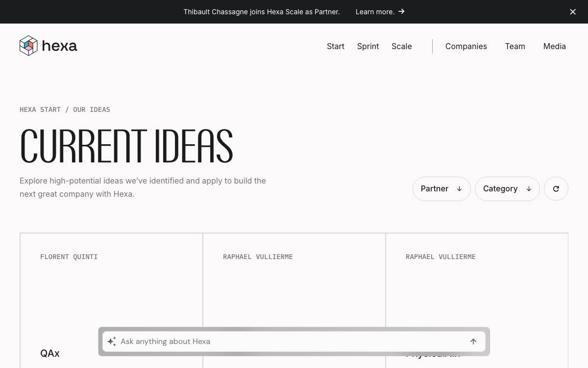Click the Hexa Start / Our Ideas breadcrumb
The width and height of the screenshot is (588, 368).
point(65,109)
